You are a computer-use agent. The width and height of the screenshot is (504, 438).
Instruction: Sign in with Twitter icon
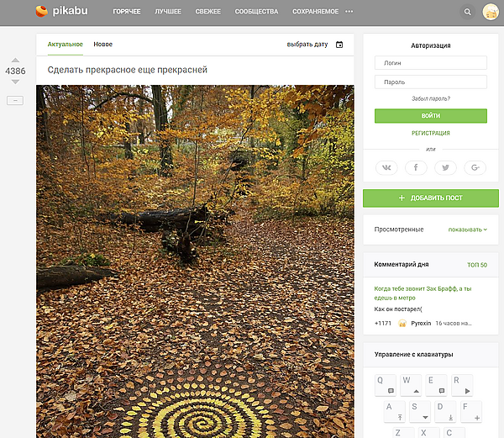tap(445, 167)
